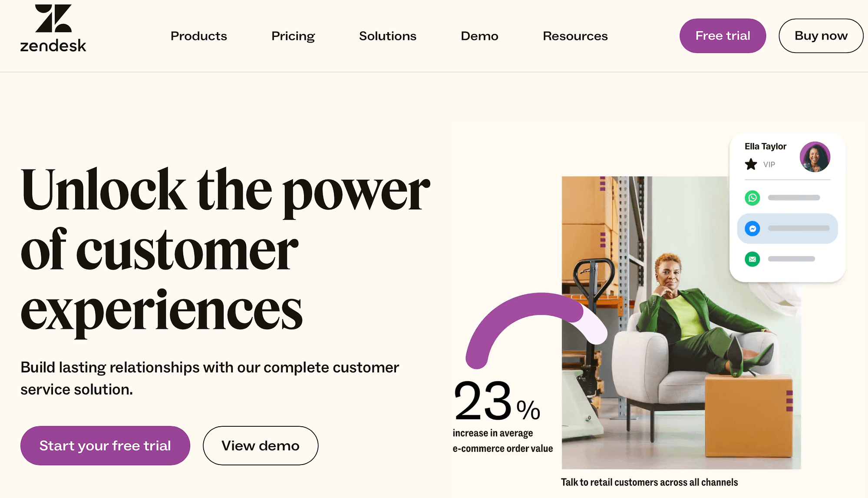Expand the Solutions navigation menu
The image size is (868, 498).
tap(388, 36)
